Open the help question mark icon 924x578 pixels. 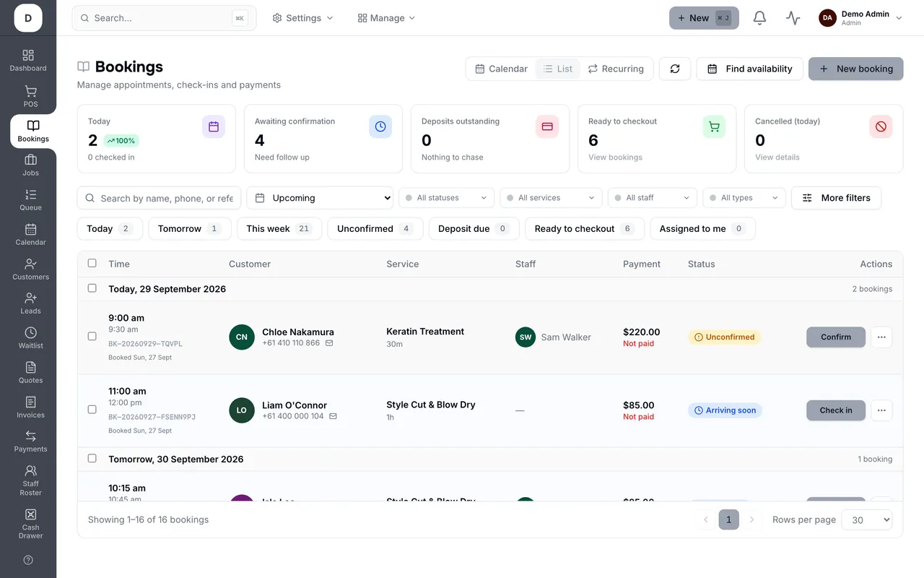click(28, 560)
